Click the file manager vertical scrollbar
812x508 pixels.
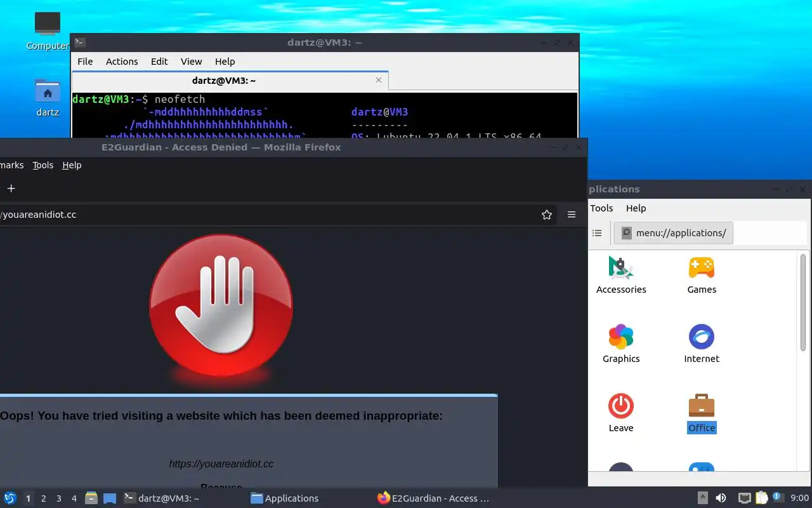803,303
